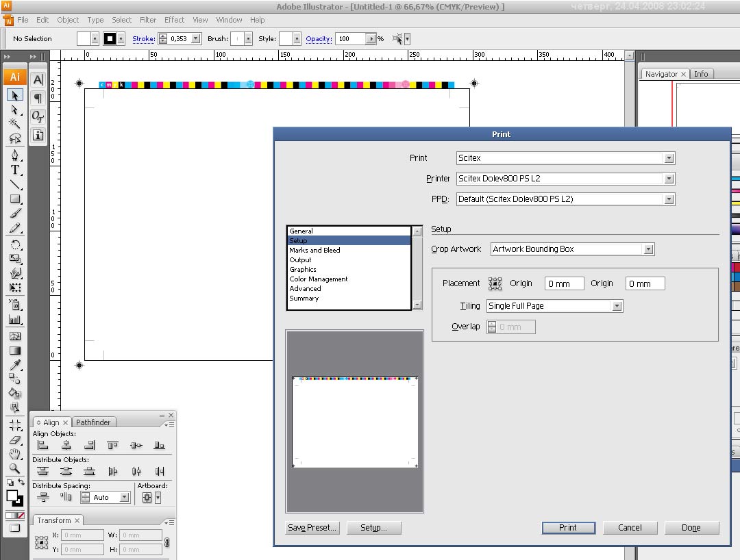The height and width of the screenshot is (560, 740).
Task: Open the PPD dropdown
Action: pyautogui.click(x=669, y=199)
